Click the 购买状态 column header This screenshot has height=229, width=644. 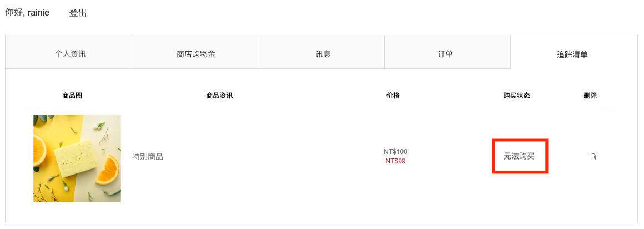(516, 96)
